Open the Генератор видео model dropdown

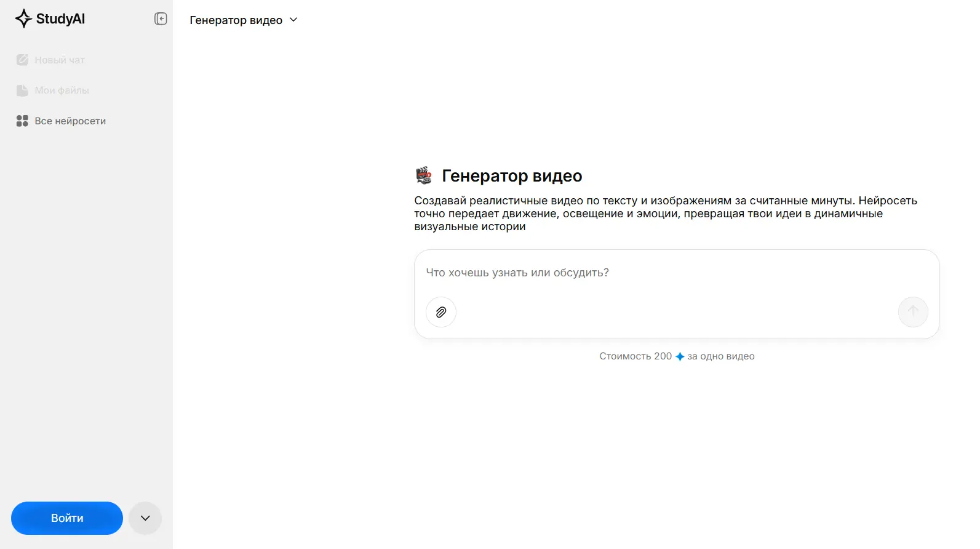tap(244, 20)
